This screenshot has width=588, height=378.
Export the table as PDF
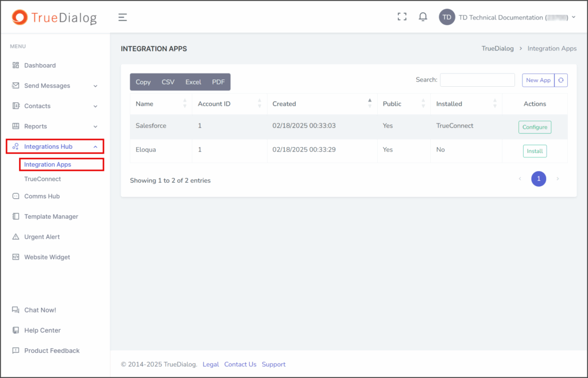218,82
